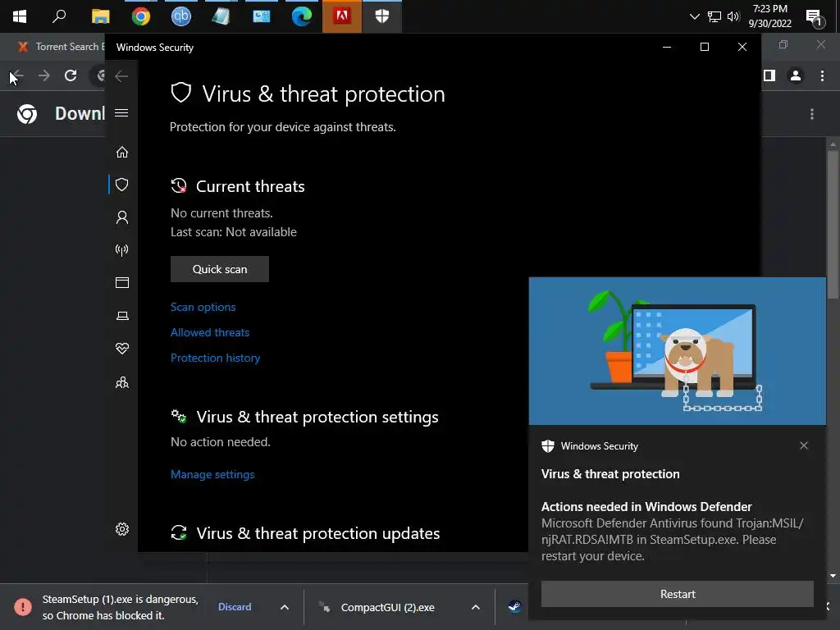Open Account protection person icon
Image resolution: width=840 pixels, height=630 pixels.
[x=122, y=217]
